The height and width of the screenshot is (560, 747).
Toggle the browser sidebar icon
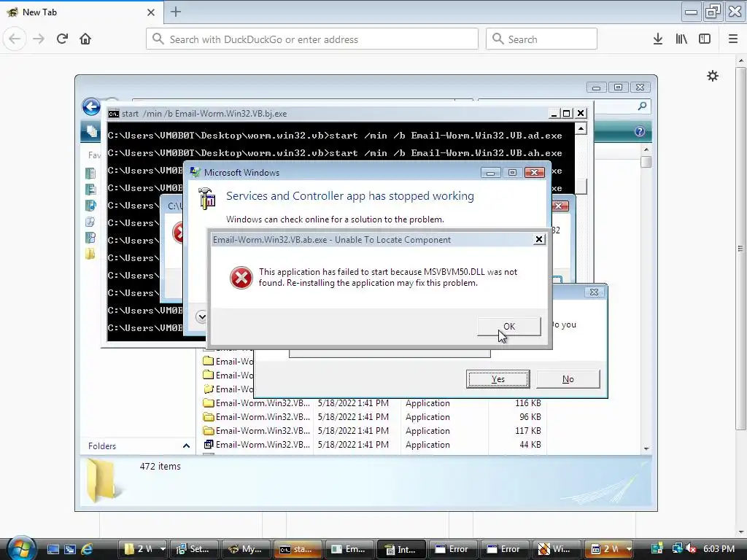705,39
